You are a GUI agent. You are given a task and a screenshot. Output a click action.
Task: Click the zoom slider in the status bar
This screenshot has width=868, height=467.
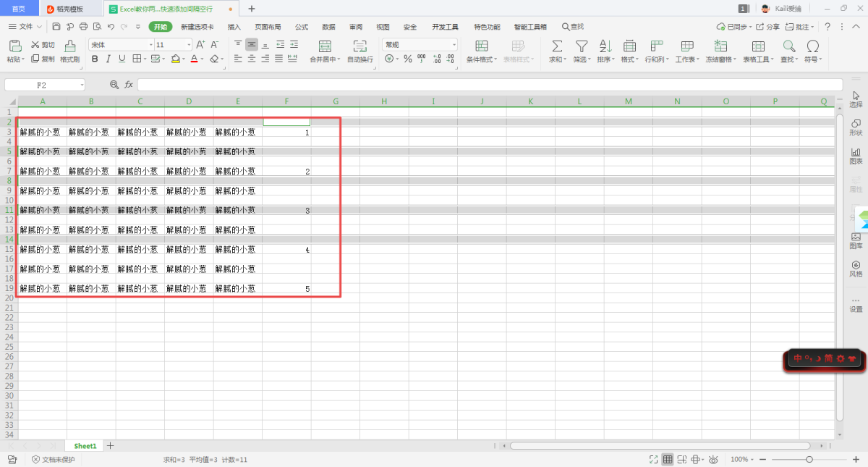[809, 460]
